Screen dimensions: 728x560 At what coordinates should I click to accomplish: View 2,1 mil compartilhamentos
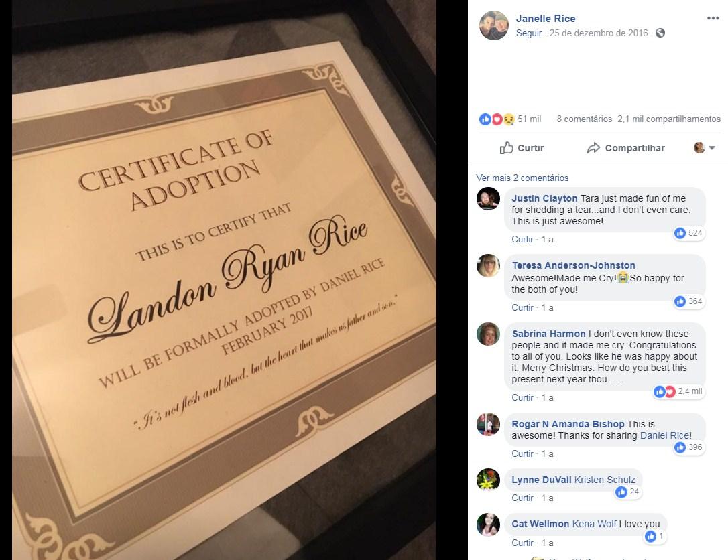point(668,119)
